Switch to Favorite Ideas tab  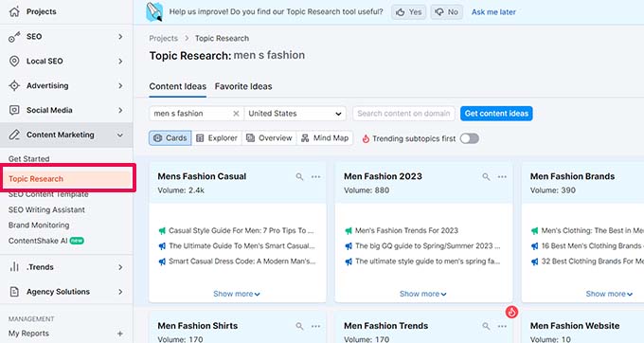pyautogui.click(x=243, y=86)
